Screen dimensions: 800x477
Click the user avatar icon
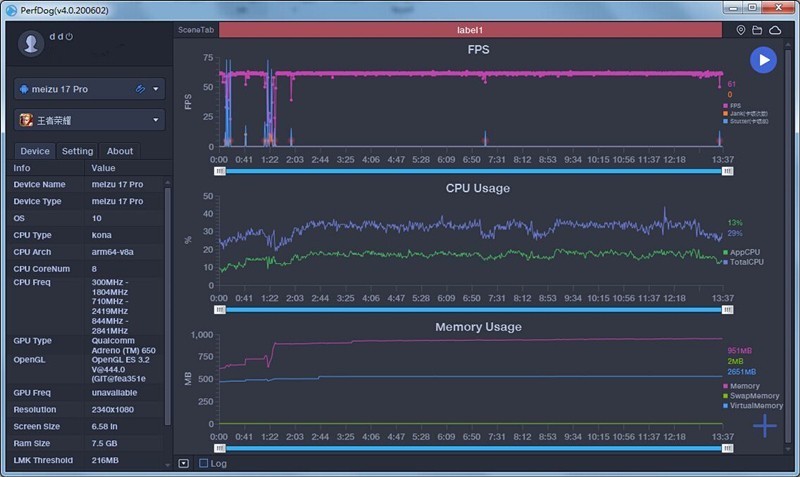[33, 42]
